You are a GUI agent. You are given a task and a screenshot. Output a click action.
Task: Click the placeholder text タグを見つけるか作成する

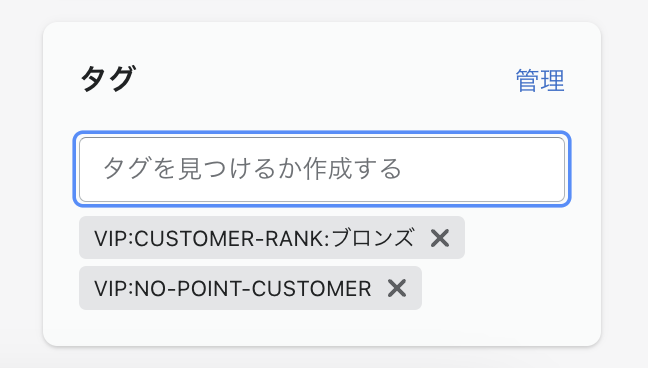[252, 169]
